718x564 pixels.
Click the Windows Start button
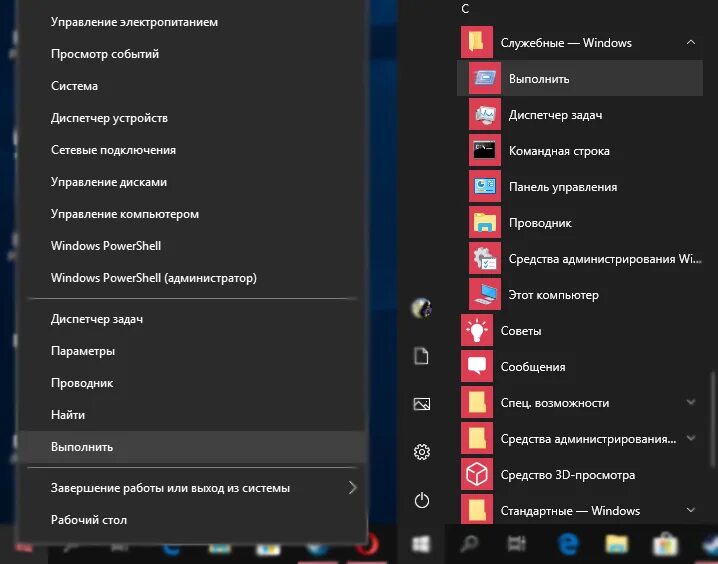[x=421, y=544]
